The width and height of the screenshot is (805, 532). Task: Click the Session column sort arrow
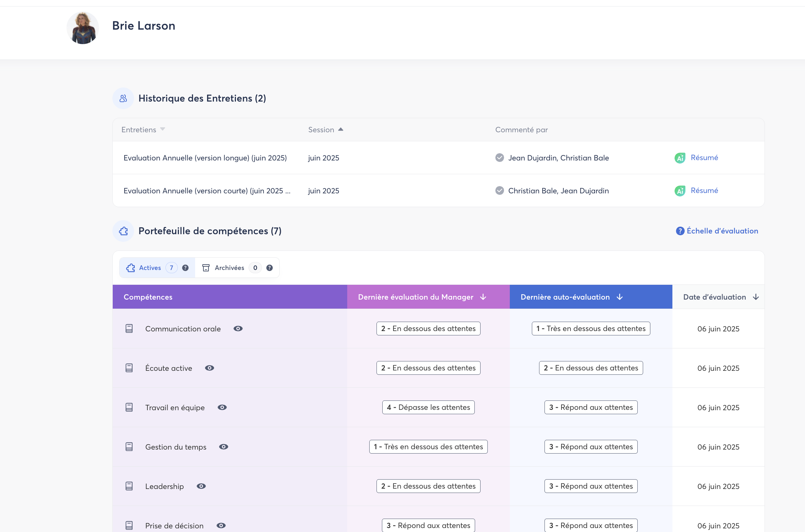340,129
